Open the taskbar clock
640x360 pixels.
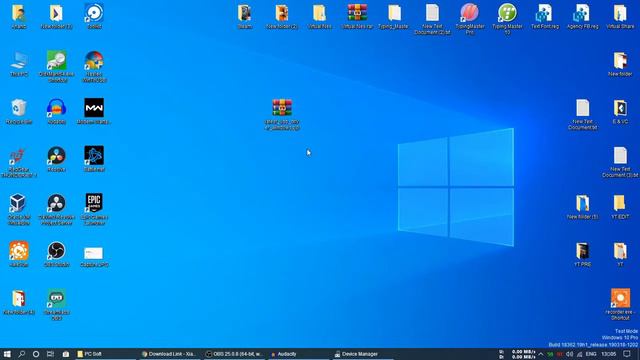pos(608,354)
